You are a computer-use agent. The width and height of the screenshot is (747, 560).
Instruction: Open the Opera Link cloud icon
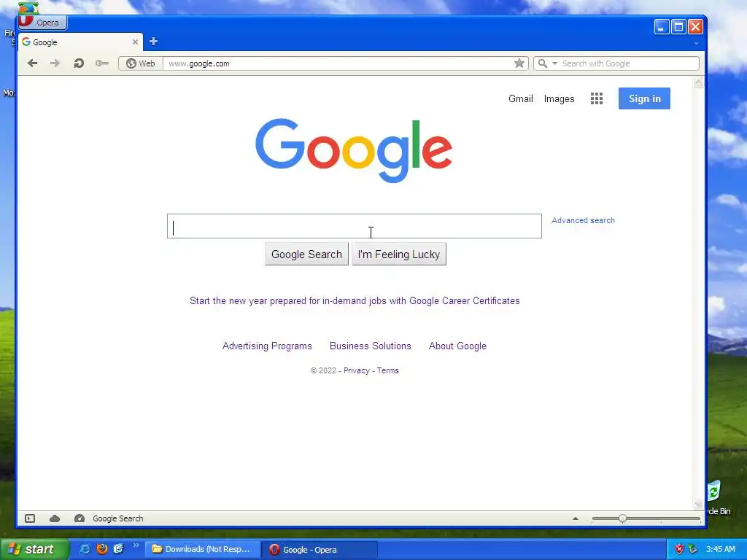[x=55, y=518]
